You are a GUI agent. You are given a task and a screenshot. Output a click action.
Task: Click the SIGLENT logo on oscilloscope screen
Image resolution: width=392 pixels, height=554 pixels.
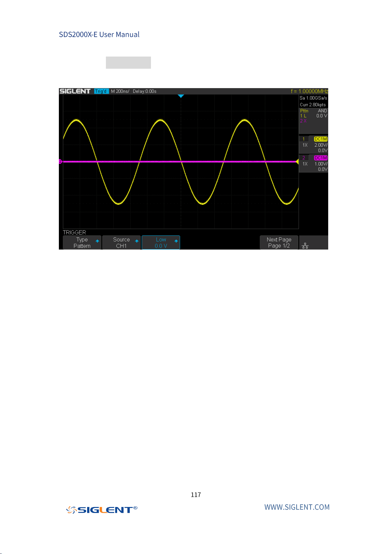pos(75,91)
